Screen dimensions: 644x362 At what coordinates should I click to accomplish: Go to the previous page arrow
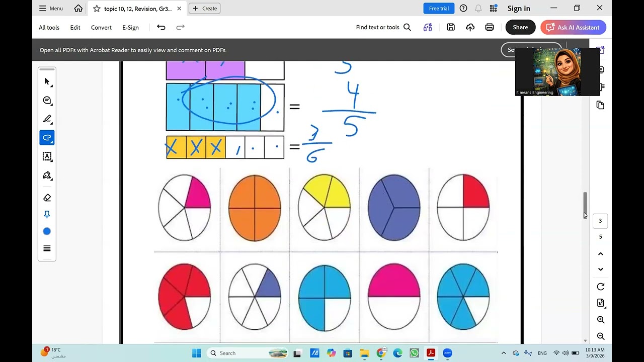(x=600, y=254)
